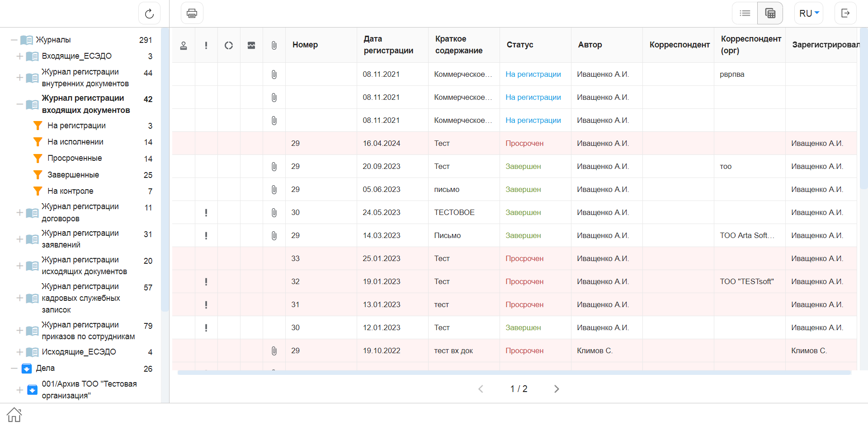Image resolution: width=868 pixels, height=425 pixels.
Task: Click the horizontal table scrollbar
Action: (x=514, y=373)
